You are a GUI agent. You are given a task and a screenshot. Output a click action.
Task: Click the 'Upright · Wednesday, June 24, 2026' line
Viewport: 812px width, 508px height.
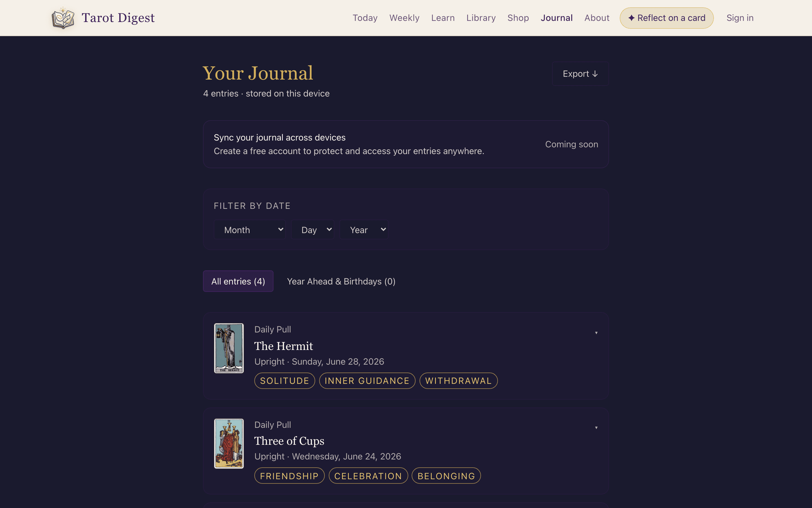click(328, 456)
